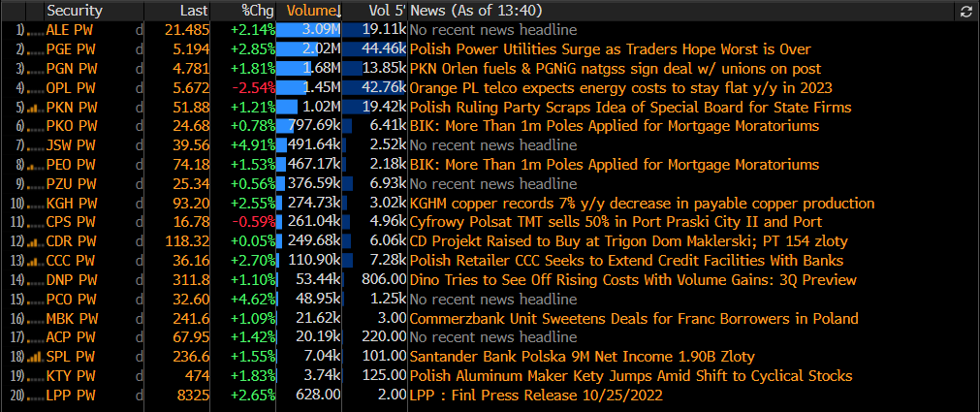Open the PKN Orlen fuels & PGNiG headline
Image resolution: width=980 pixels, height=412 pixels.
pyautogui.click(x=615, y=69)
